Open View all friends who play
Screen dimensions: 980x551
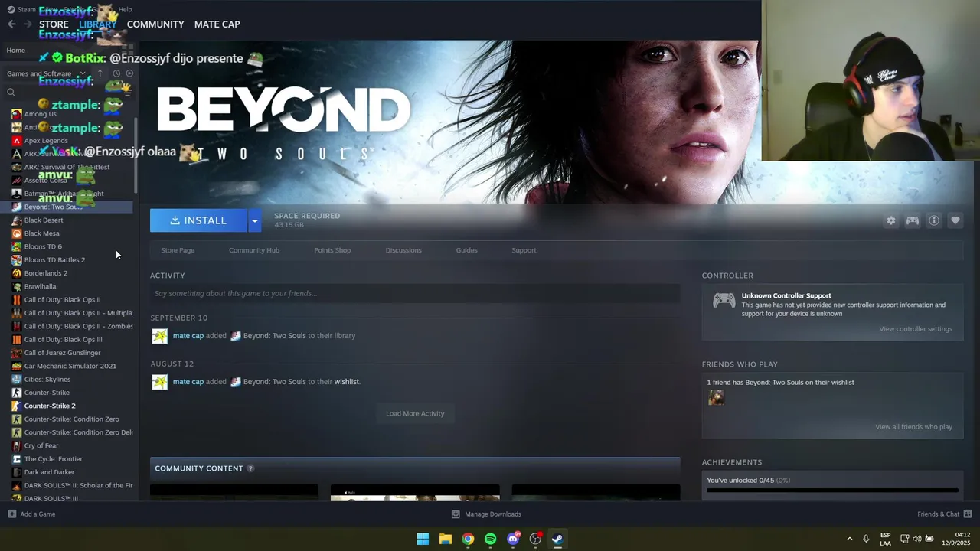pos(914,427)
